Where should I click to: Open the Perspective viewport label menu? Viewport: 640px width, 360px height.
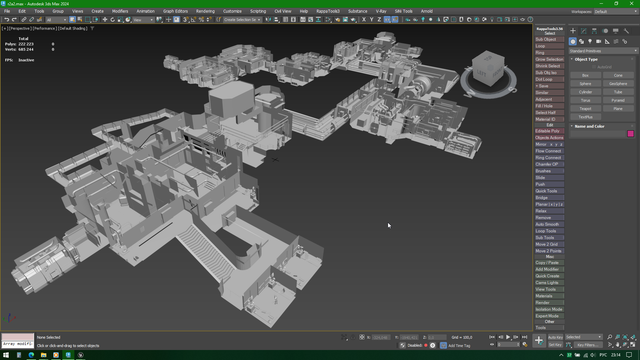tap(20, 29)
